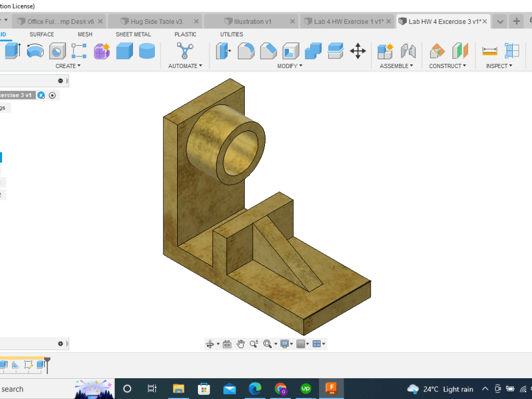532x399 pixels.
Task: Open the MODIFY dropdown menu
Action: click(289, 66)
